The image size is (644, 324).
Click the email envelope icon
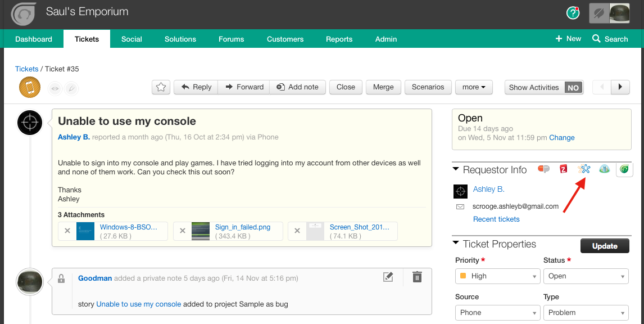460,207
